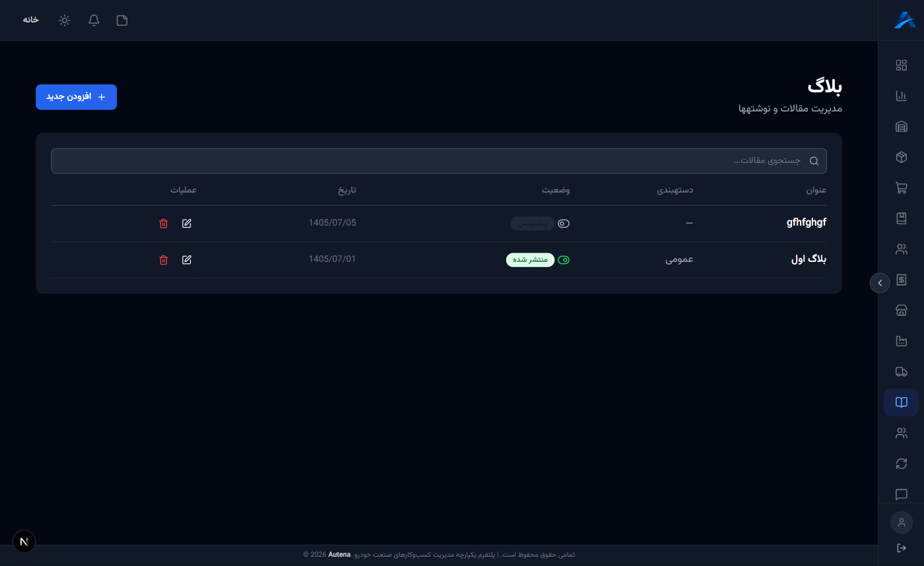
Task: Edit the بلاگ اول post
Action: point(187,260)
